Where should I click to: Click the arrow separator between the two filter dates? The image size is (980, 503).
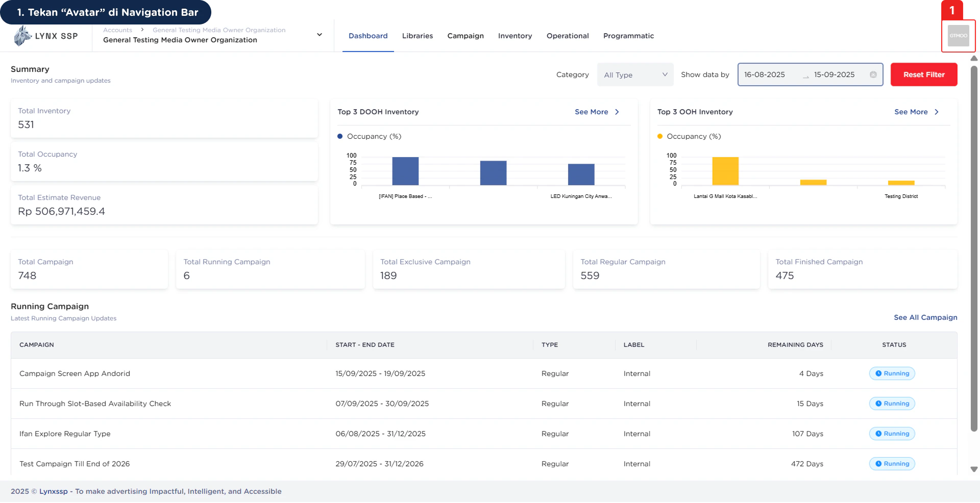coord(805,77)
